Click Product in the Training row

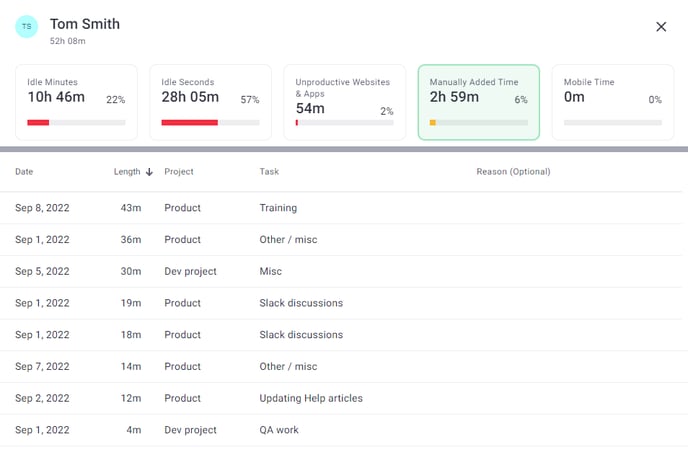coord(183,208)
